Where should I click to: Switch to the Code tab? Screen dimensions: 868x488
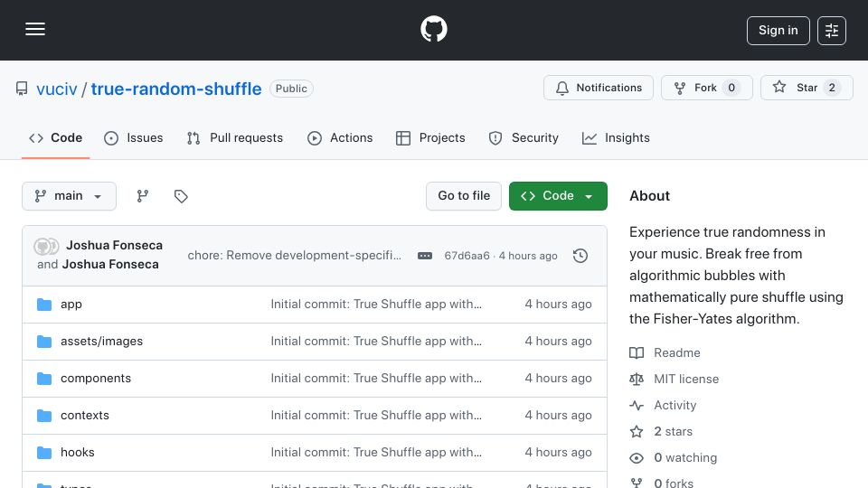pos(55,137)
